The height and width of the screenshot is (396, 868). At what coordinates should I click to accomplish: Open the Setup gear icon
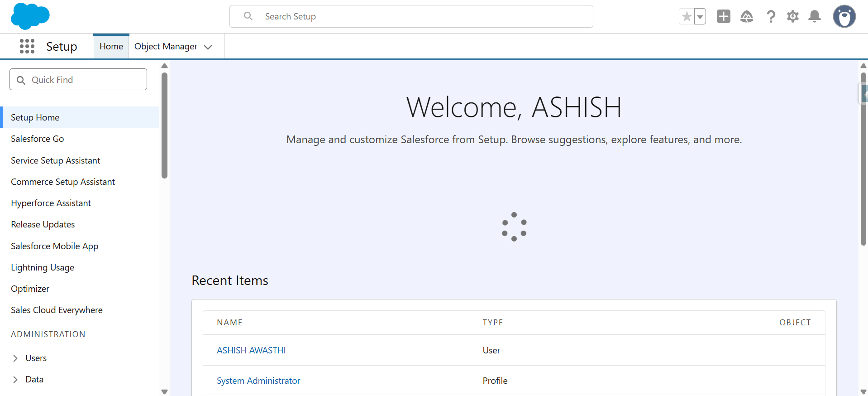tap(792, 17)
